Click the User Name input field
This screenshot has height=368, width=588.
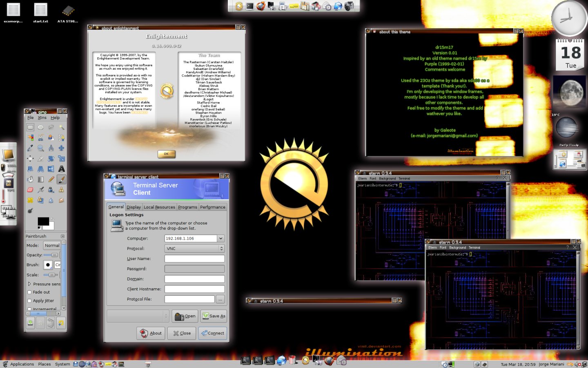[194, 259]
